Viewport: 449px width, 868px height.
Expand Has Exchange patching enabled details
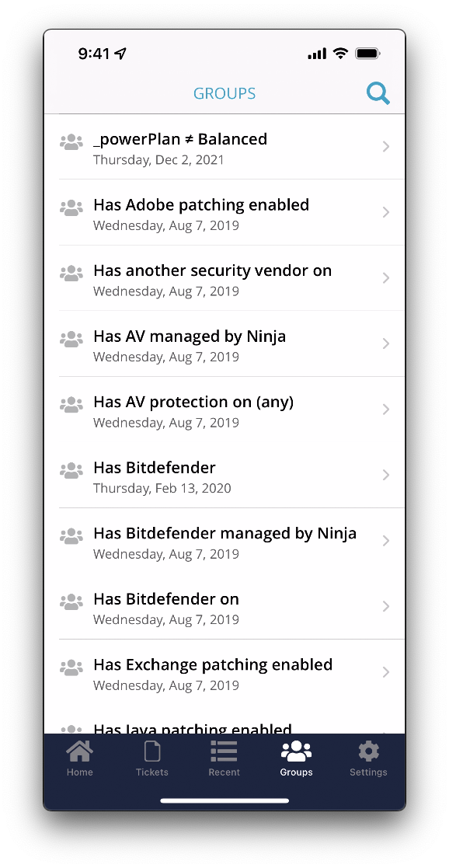(x=386, y=671)
